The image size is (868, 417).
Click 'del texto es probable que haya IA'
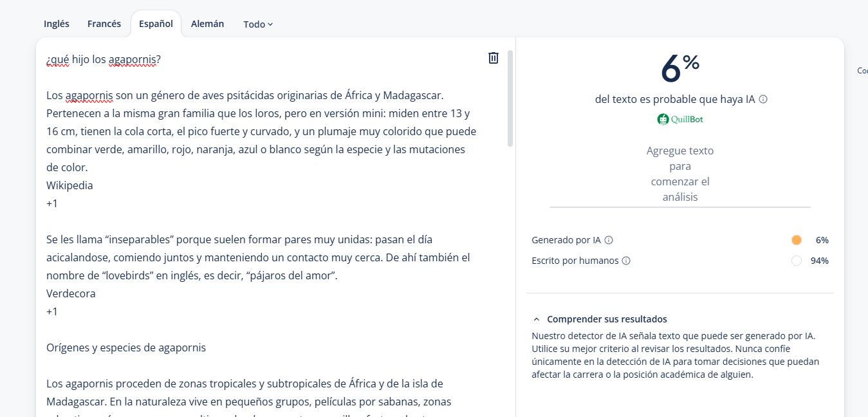[x=675, y=100]
